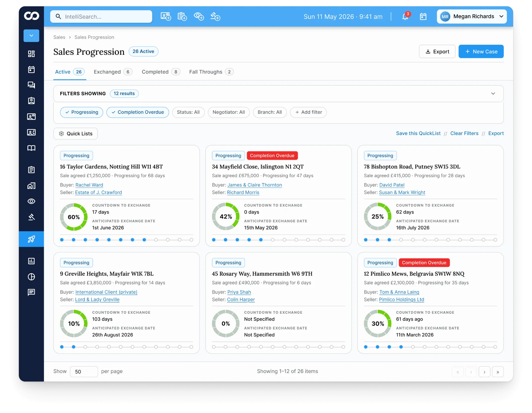Open the viewings eye icon in the sidebar
The image size is (532, 413).
click(31, 201)
